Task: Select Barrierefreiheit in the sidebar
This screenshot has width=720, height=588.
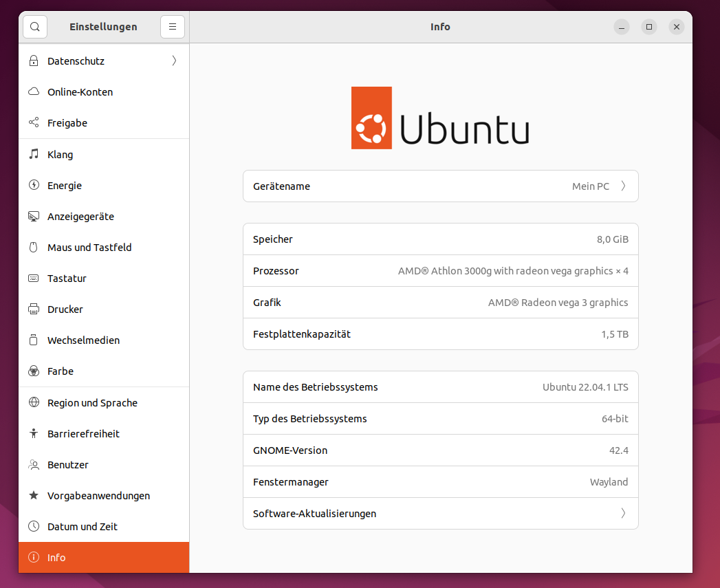Action: 104,434
